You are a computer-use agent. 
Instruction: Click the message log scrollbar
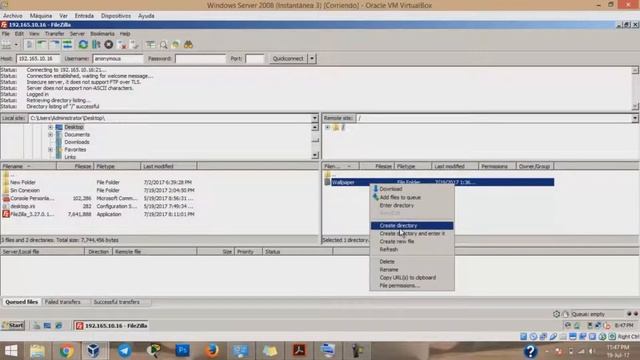(635, 89)
